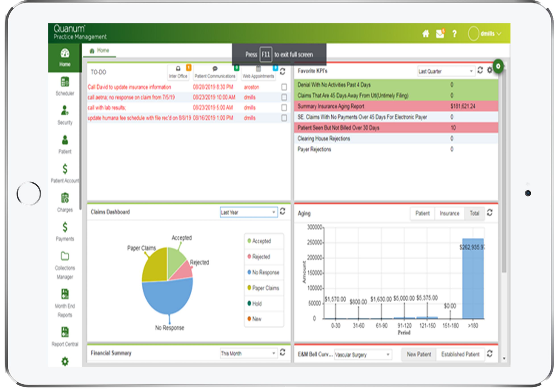Select the Established Patient tab
This screenshot has height=392, width=558.
(460, 355)
